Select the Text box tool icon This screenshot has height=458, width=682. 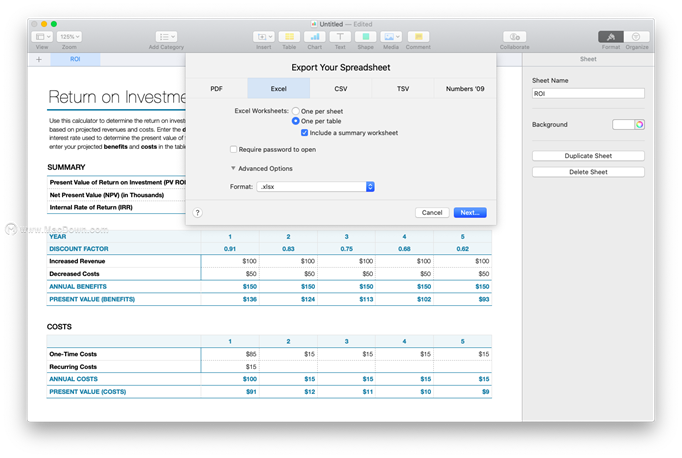tap(340, 37)
